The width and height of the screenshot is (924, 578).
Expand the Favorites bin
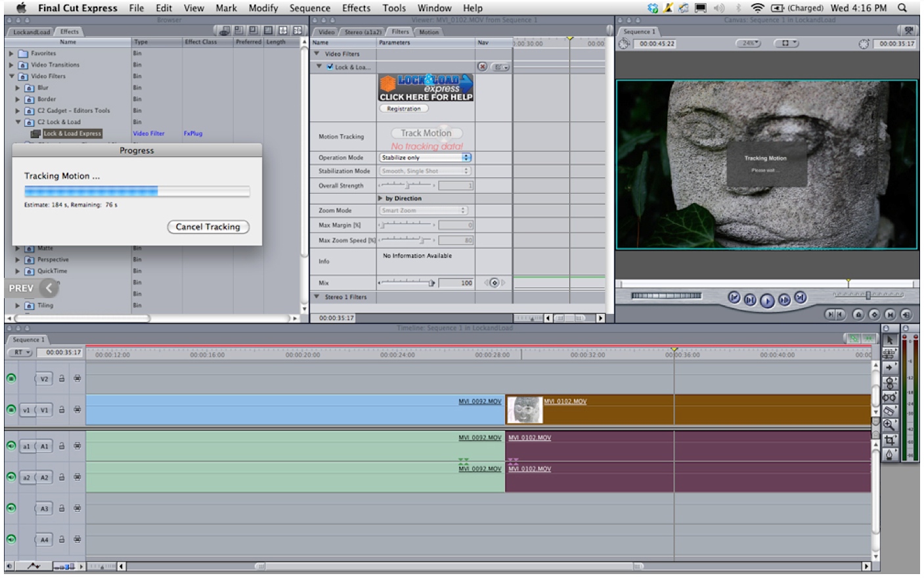click(x=11, y=53)
